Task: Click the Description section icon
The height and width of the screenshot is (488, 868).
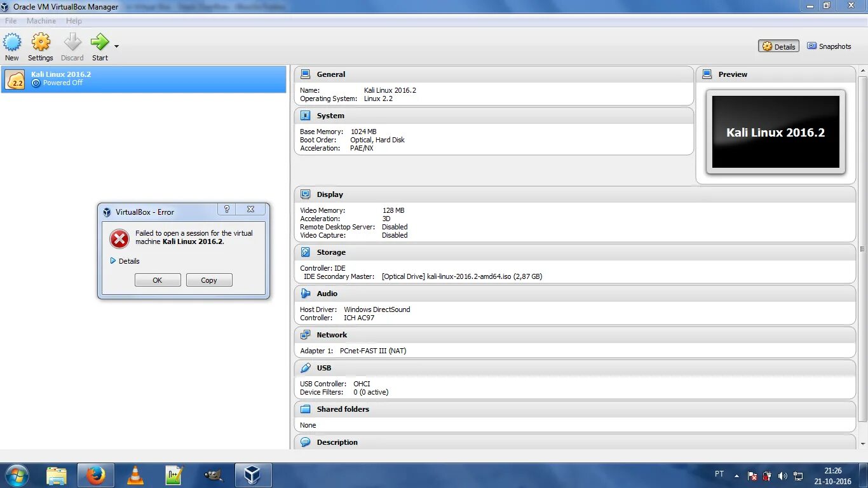Action: [306, 442]
